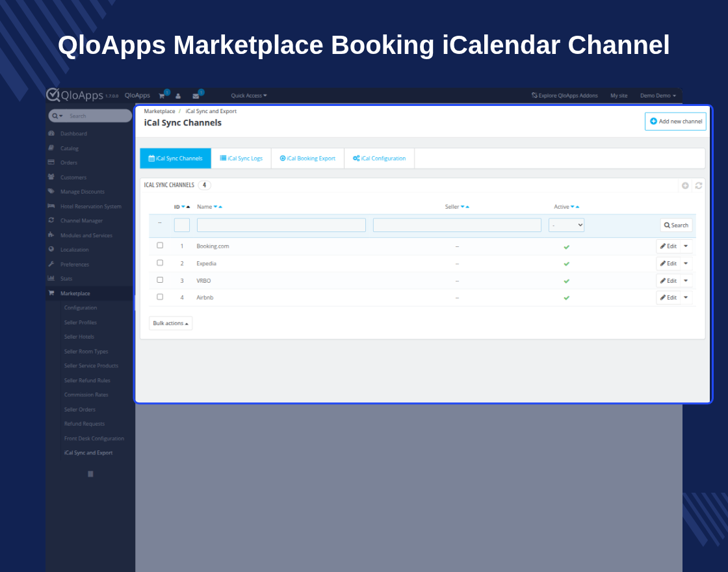The image size is (728, 572).
Task: Open iCal Sync and Export sidebar item
Action: 88,452
